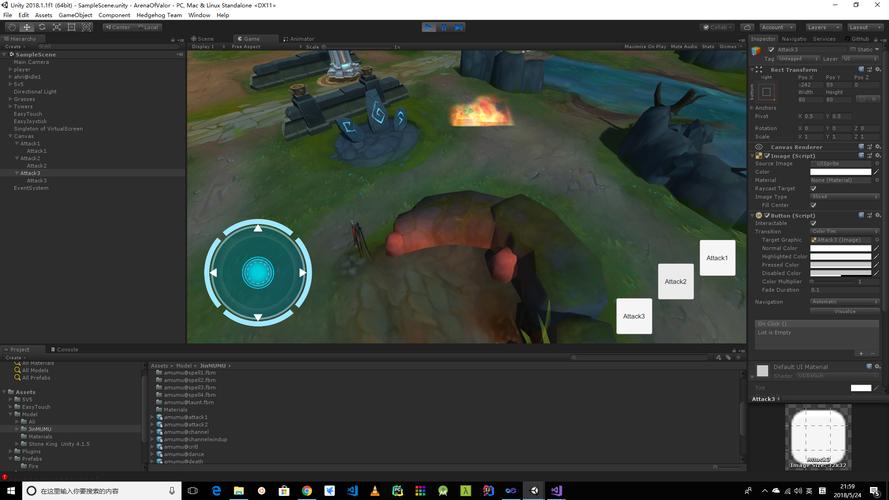This screenshot has height=500, width=889.
Task: Adjust the Color Multiplier slider
Action: (x=833, y=282)
